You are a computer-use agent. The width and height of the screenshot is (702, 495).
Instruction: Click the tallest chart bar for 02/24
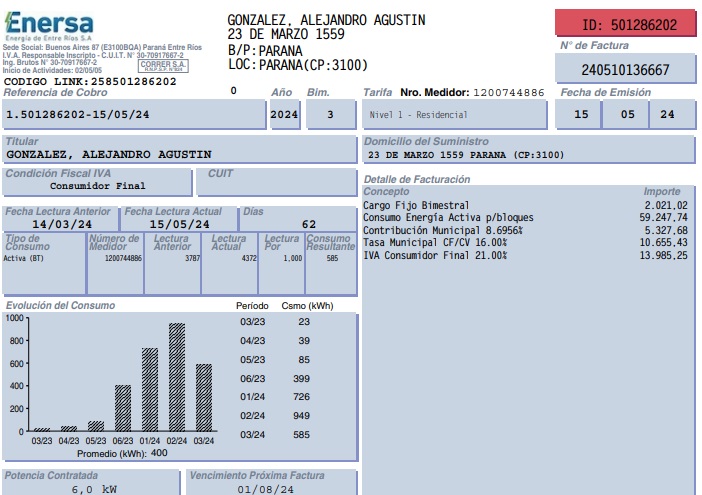pyautogui.click(x=177, y=377)
